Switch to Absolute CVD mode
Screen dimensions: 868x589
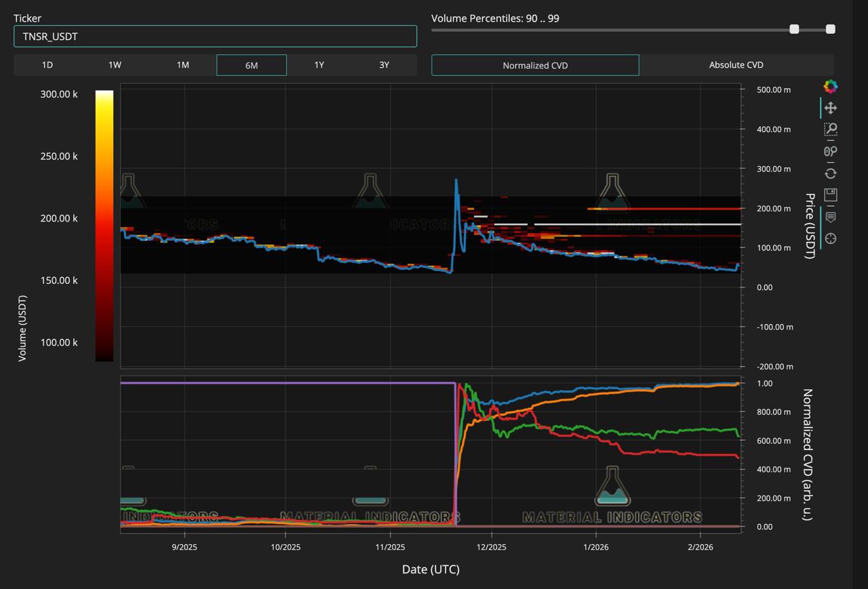point(736,65)
